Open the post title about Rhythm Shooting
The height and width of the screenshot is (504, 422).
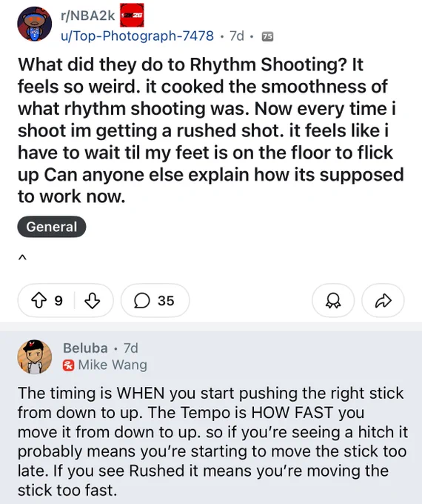tap(211, 130)
